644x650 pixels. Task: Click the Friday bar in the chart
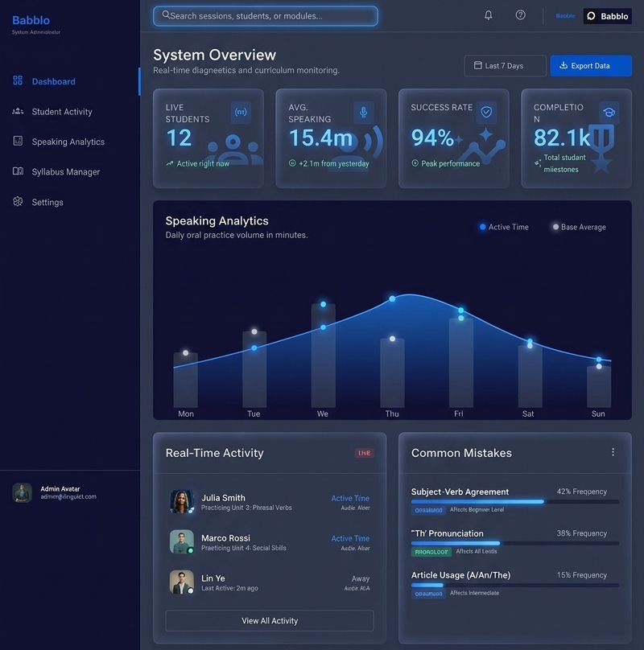point(461,362)
